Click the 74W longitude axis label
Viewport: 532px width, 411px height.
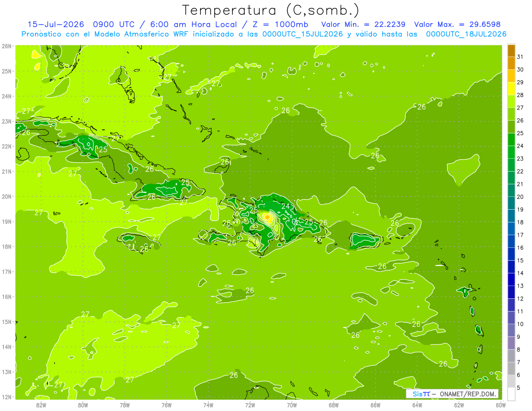(x=208, y=405)
